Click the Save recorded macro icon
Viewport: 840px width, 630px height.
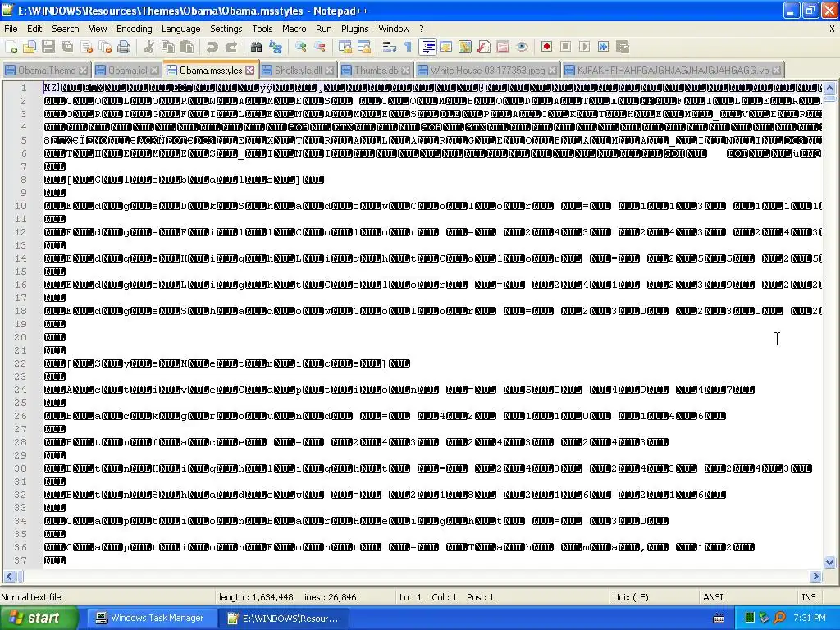pyautogui.click(x=623, y=47)
